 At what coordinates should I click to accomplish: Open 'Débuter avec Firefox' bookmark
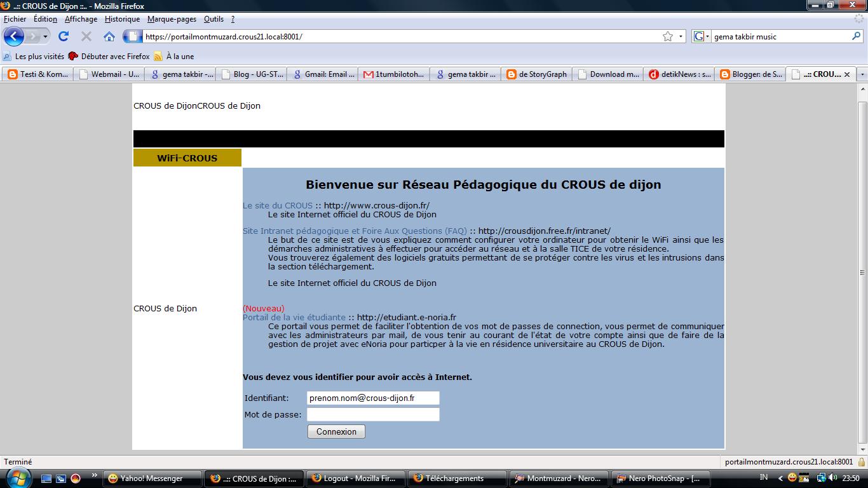[109, 57]
